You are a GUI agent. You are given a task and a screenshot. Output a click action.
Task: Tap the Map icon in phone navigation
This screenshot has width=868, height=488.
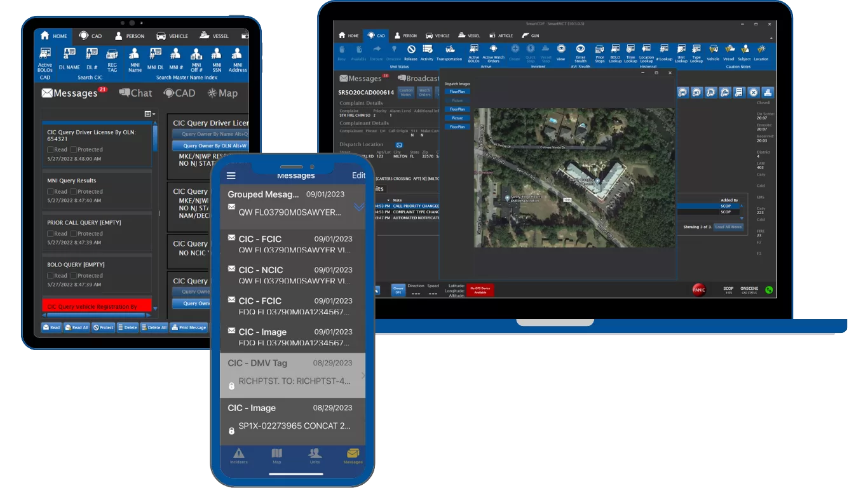pyautogui.click(x=276, y=456)
